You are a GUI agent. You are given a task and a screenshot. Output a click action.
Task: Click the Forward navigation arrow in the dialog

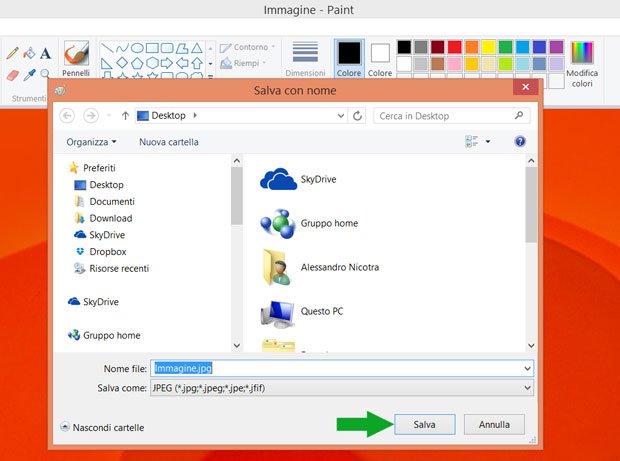(91, 116)
